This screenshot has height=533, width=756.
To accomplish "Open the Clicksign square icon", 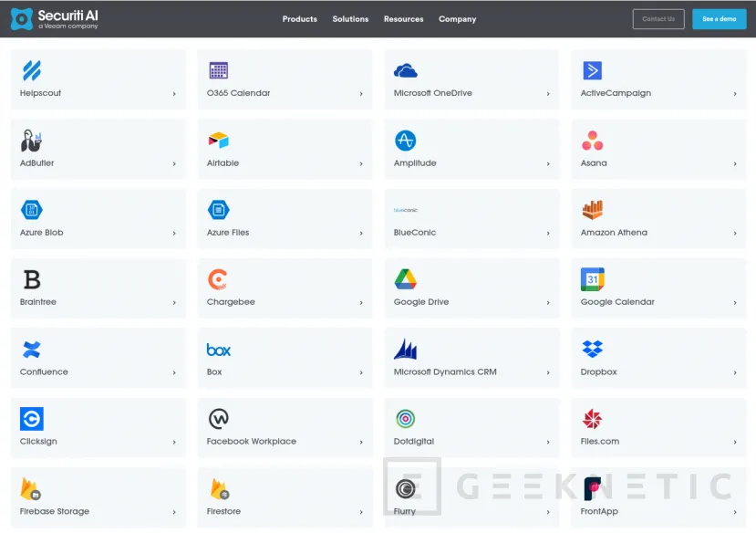I will pos(32,419).
